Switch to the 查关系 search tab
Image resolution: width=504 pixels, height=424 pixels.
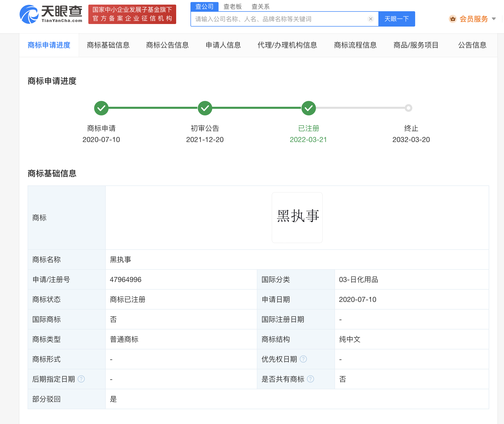pos(260,7)
